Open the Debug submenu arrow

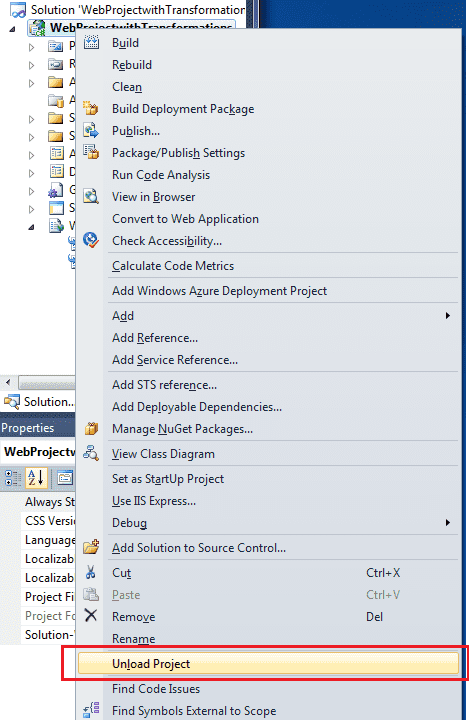(447, 523)
